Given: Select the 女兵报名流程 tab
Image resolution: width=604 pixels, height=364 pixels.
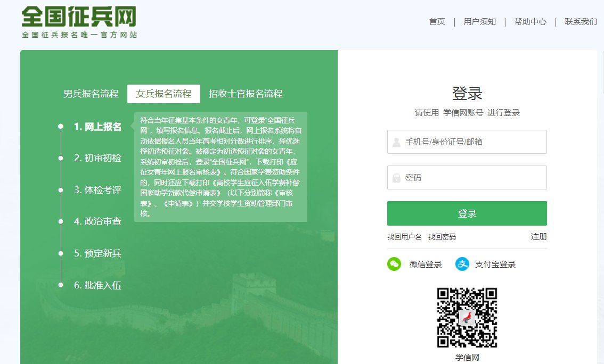Looking at the screenshot, I should pyautogui.click(x=164, y=94).
